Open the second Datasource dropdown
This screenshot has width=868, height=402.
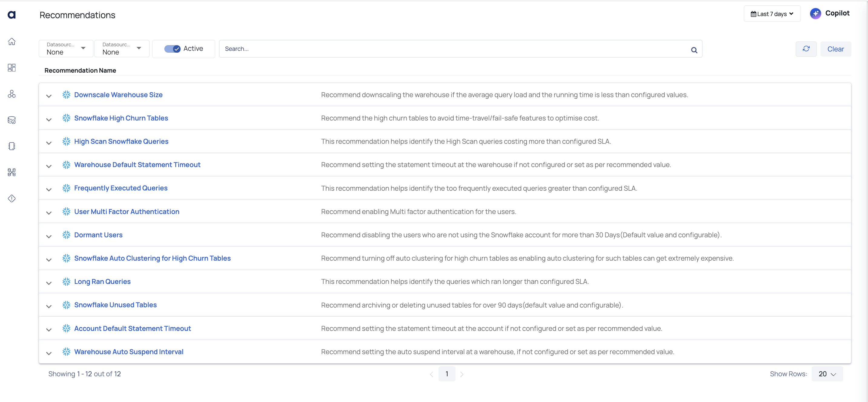click(122, 49)
